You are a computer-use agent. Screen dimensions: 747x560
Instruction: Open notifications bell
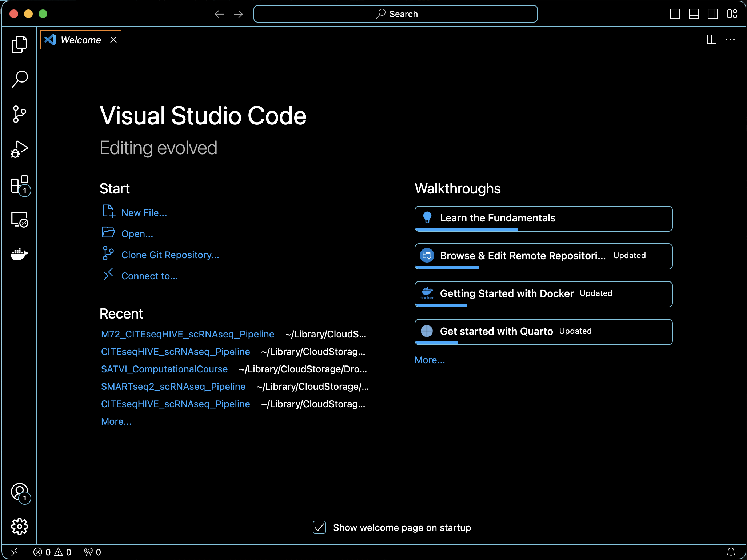[731, 552]
